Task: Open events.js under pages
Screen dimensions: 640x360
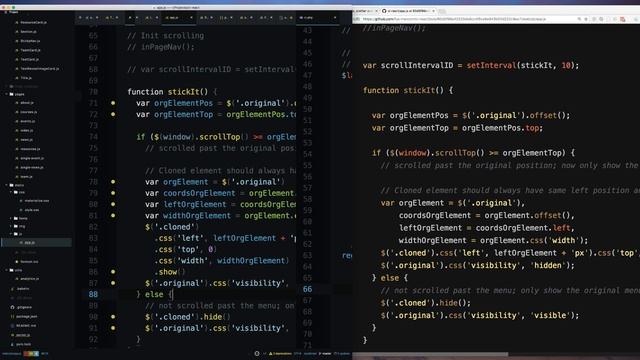Action: pyautogui.click(x=28, y=121)
